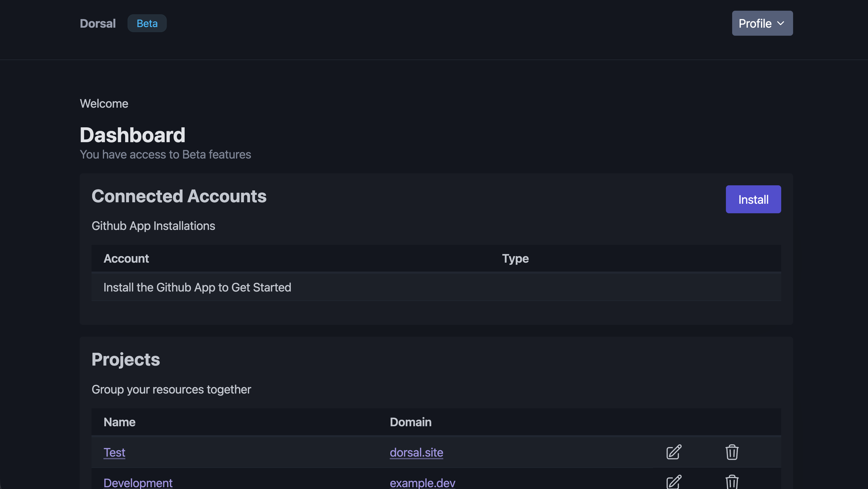
Task: Click the Domain column header in Projects
Action: point(411,422)
